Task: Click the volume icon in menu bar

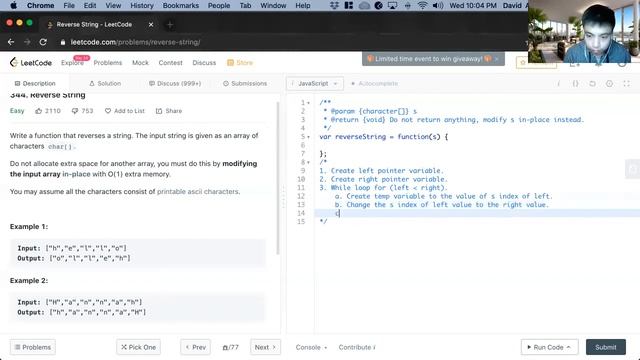Action: point(438,5)
